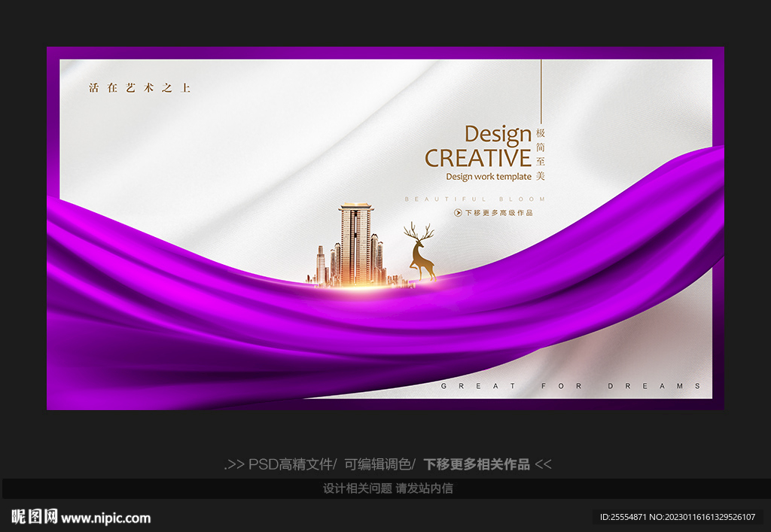Image resolution: width=771 pixels, height=532 pixels.
Task: Click the '活在艺术之上' slogan text
Action: (x=139, y=88)
